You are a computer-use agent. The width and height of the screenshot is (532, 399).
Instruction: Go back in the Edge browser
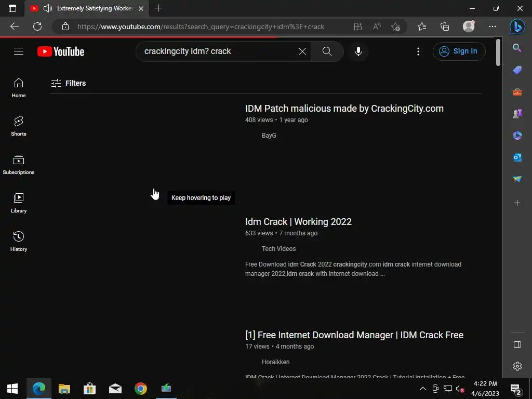[15, 26]
